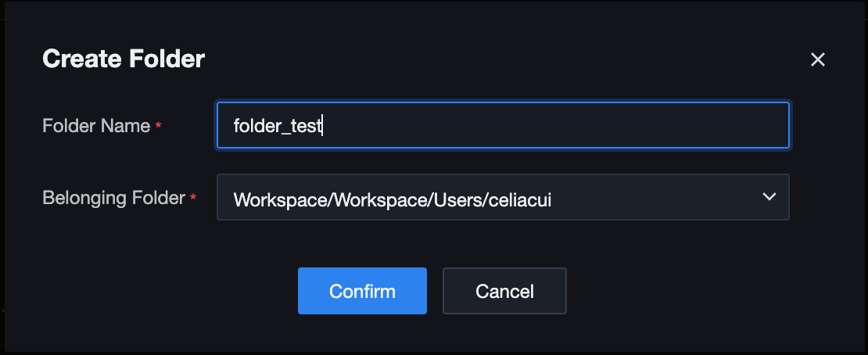Close the Create Folder dialog with X
The width and height of the screenshot is (868, 355).
click(x=818, y=60)
